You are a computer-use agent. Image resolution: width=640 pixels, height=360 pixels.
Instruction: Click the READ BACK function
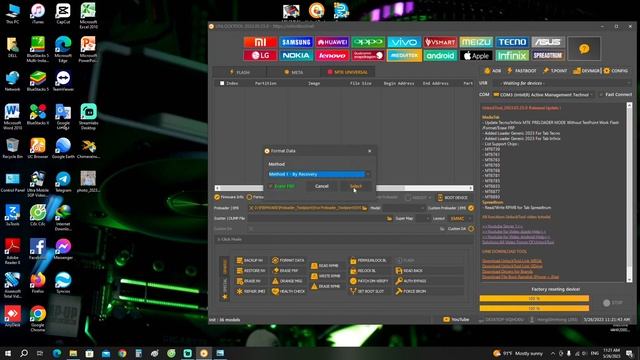pos(409,271)
